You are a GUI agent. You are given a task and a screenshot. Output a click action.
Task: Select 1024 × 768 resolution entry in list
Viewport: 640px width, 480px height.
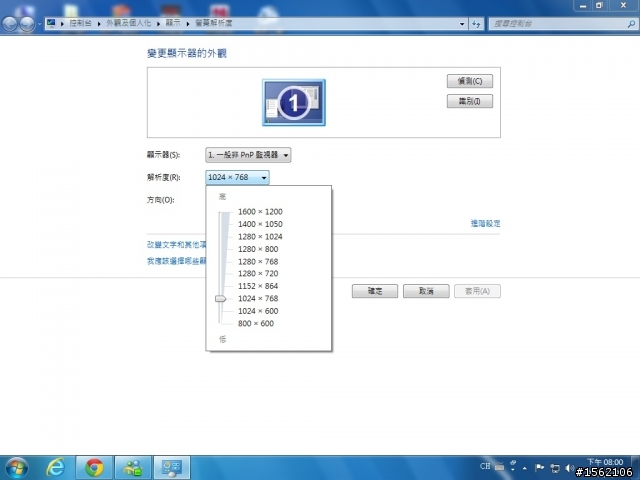pos(258,298)
